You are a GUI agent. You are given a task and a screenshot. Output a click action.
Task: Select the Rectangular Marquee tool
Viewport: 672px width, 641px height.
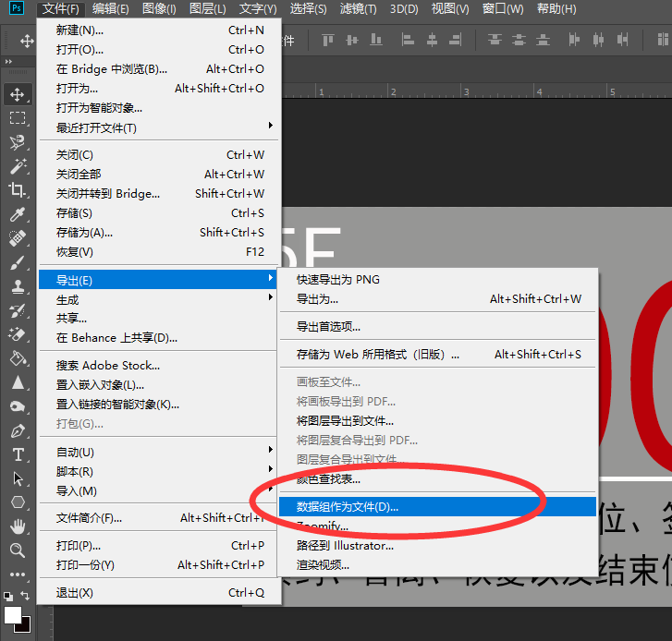pyautogui.click(x=18, y=117)
